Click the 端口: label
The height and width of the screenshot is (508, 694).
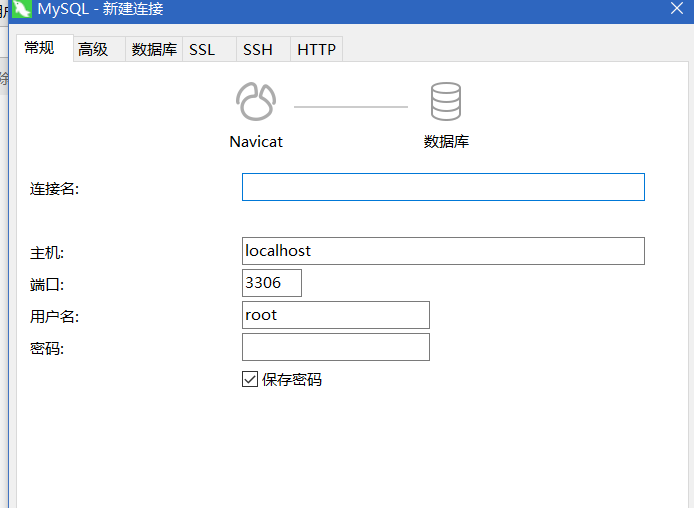47,285
